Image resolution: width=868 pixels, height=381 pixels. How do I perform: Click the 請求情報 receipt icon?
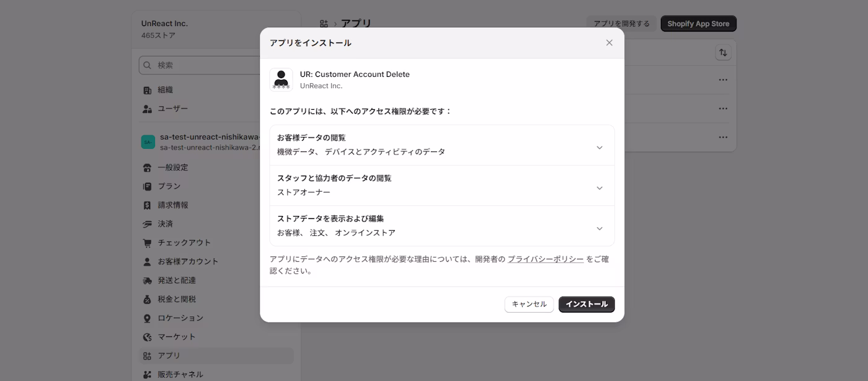click(x=147, y=205)
